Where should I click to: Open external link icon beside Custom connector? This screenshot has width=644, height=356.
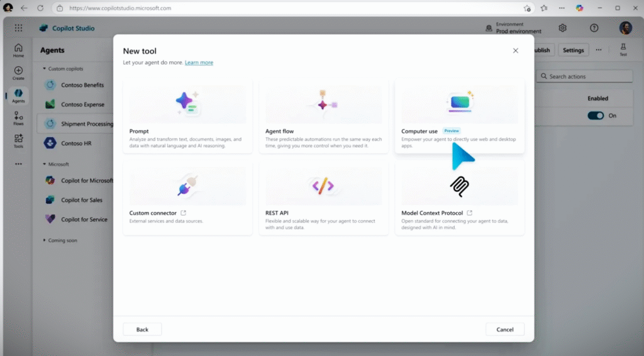pyautogui.click(x=183, y=213)
